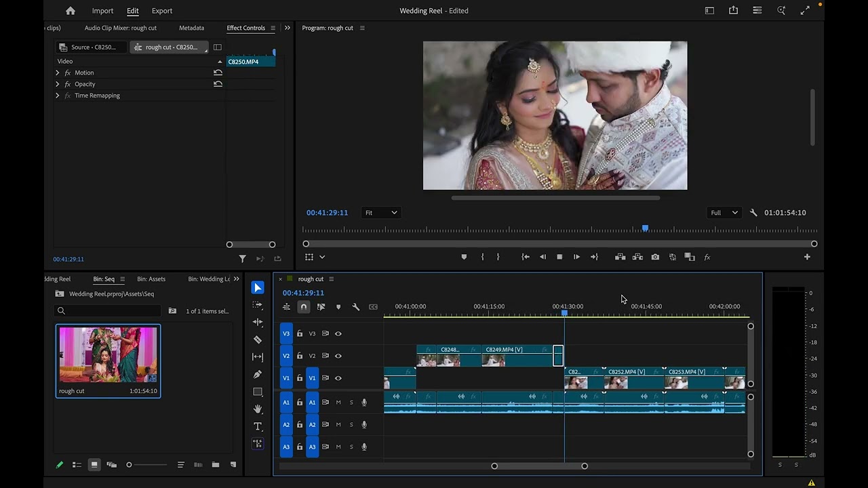This screenshot has width=868, height=488.
Task: Click the search field in bin panel
Action: pos(107,310)
